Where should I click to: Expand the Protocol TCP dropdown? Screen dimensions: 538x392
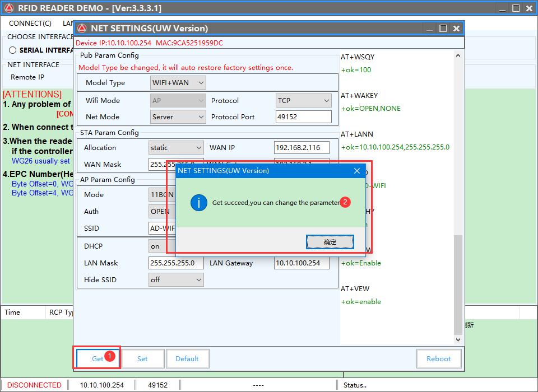pyautogui.click(x=303, y=101)
